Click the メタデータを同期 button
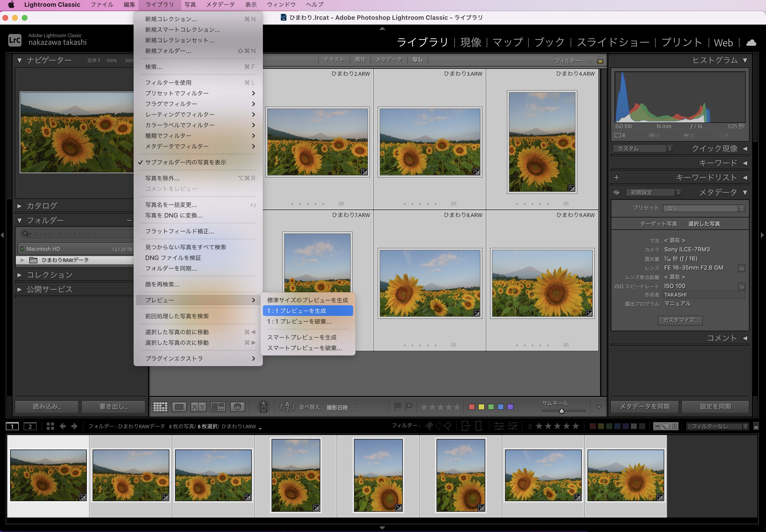Image resolution: width=766 pixels, height=532 pixels. coord(644,407)
